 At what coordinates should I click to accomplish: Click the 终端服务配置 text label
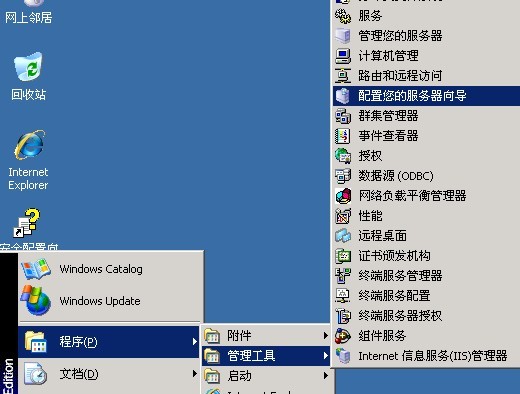point(394,296)
